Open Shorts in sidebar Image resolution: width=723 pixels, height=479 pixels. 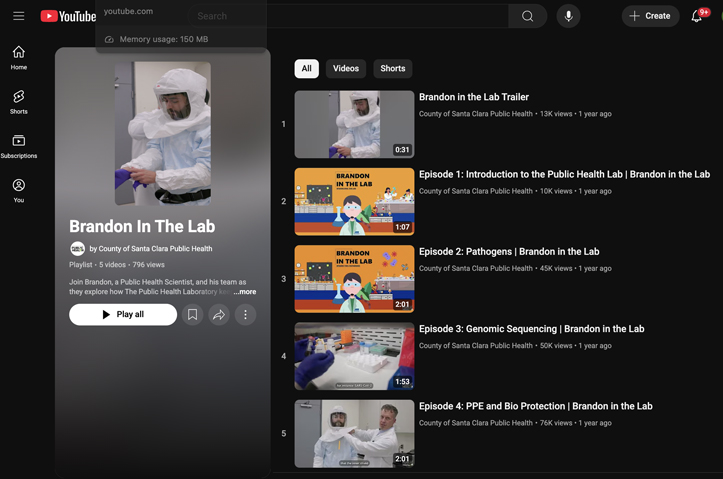[18, 102]
